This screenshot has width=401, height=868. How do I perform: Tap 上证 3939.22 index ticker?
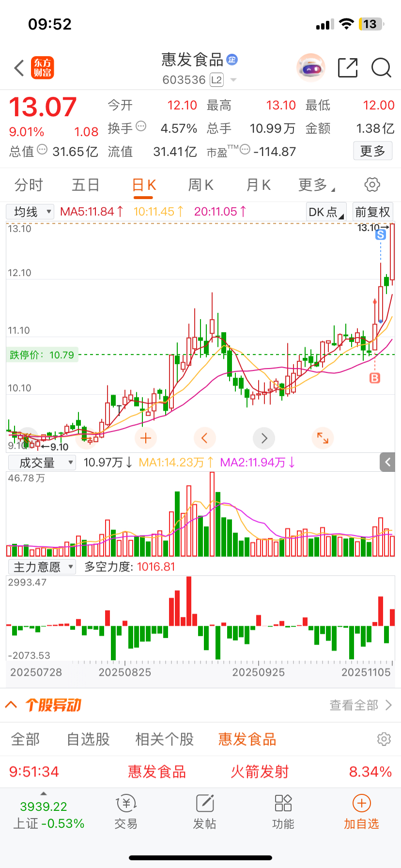click(48, 815)
